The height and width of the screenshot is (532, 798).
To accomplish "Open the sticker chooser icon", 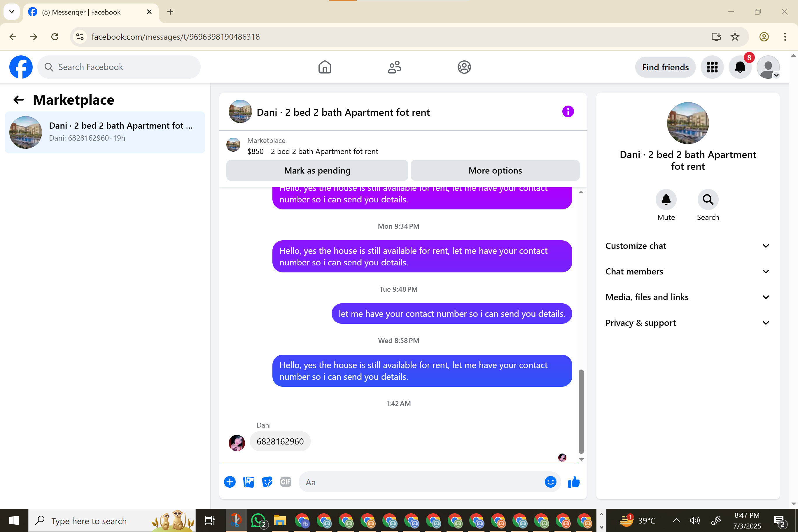I will tap(267, 482).
